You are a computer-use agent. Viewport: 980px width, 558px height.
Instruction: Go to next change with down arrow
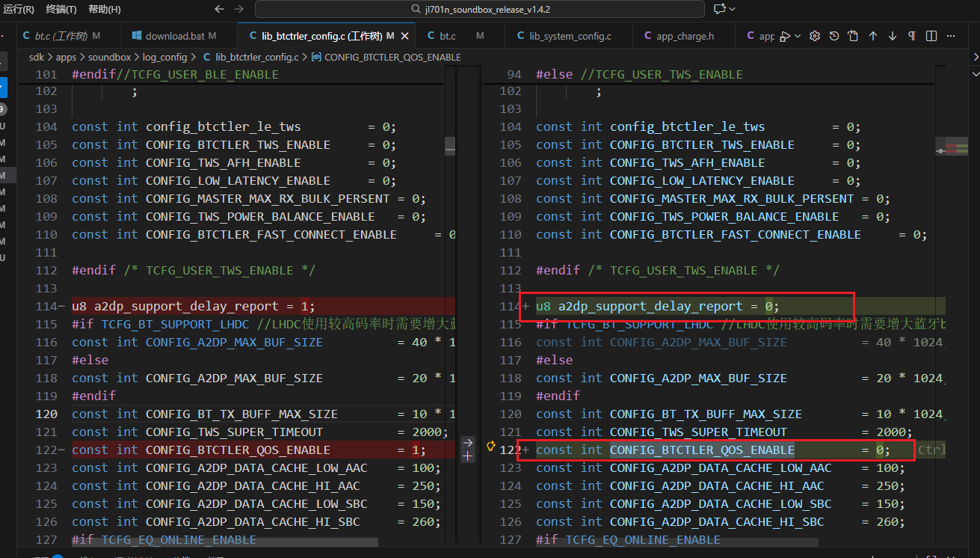point(893,36)
